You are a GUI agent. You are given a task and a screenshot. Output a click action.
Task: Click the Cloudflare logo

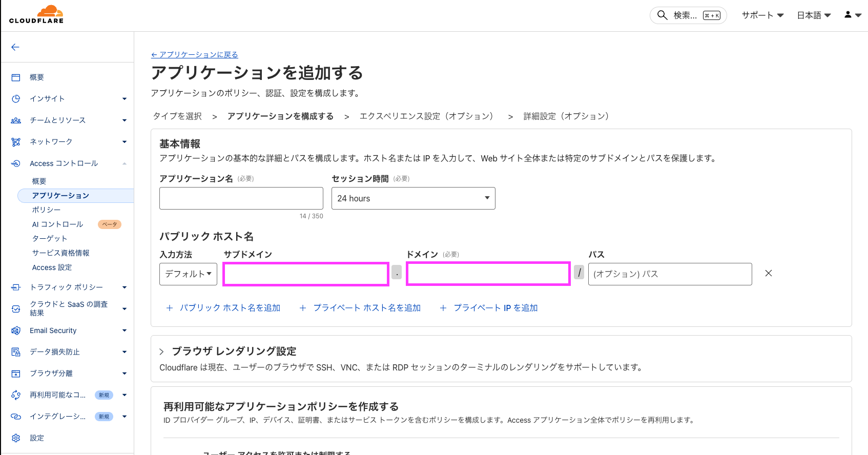pos(36,14)
